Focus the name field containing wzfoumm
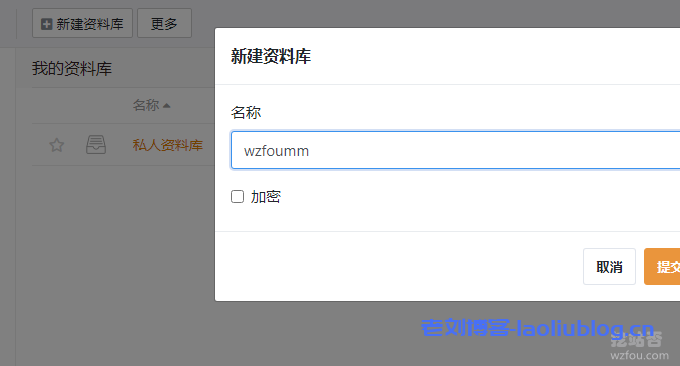The height and width of the screenshot is (366, 680). click(455, 150)
